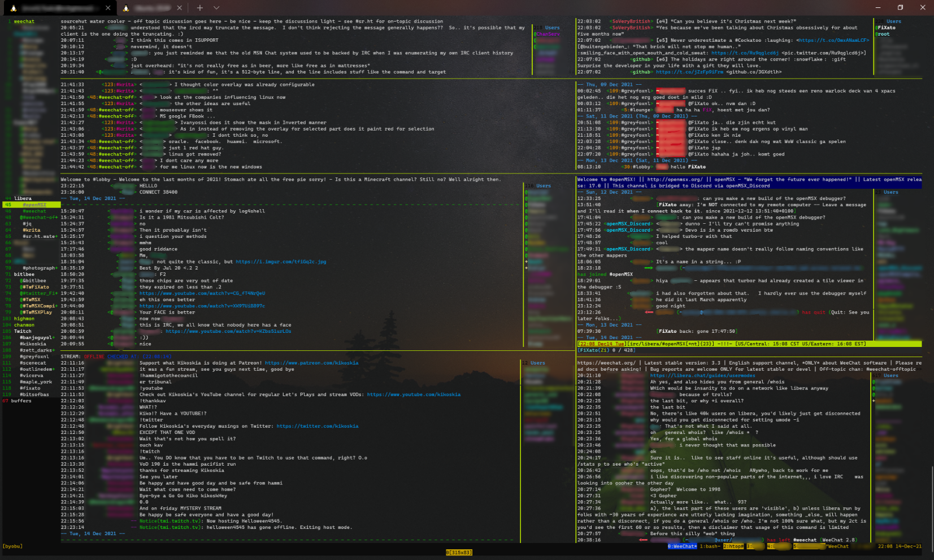Select the weechat core buffer in the buffer list
This screenshot has height=560, width=934.
tap(24, 21)
